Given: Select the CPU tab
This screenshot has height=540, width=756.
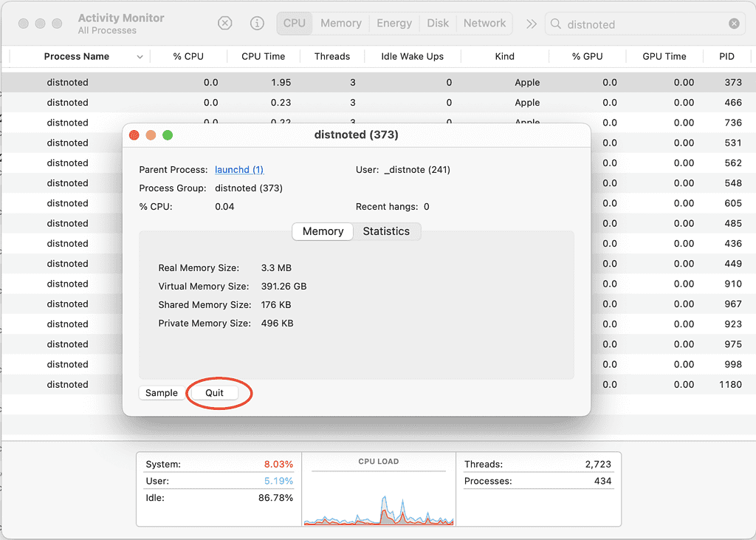Looking at the screenshot, I should click(294, 23).
